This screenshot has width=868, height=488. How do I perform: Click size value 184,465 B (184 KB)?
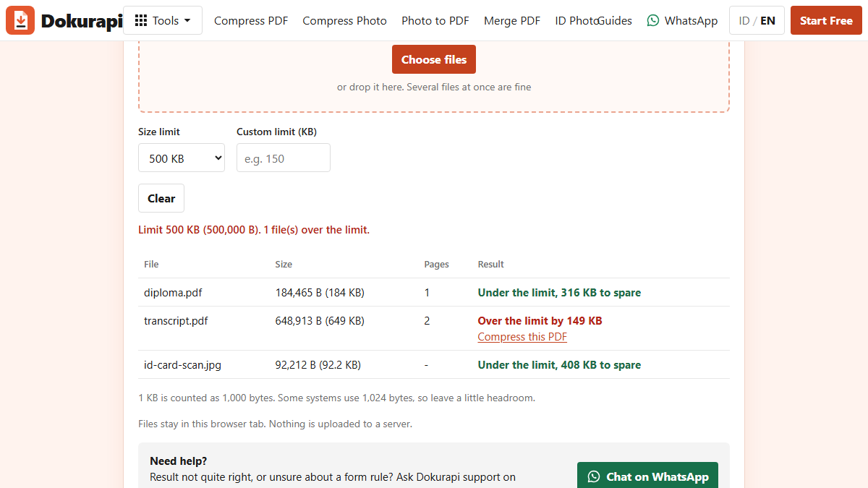click(x=320, y=293)
